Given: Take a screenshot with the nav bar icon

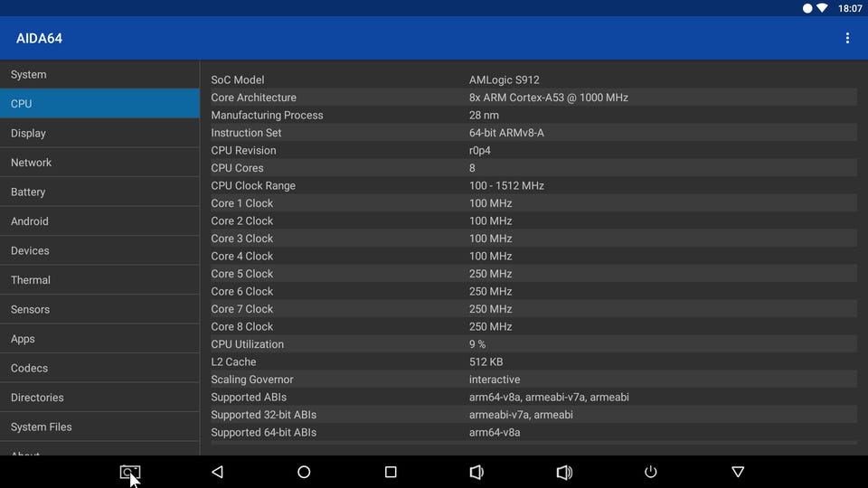Looking at the screenshot, I should coord(130,472).
